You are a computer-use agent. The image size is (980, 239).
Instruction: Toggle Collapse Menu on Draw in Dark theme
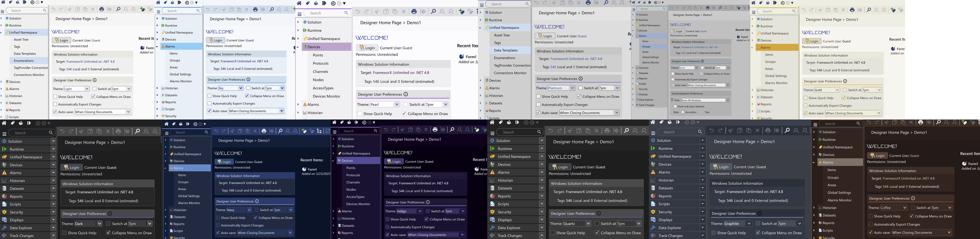pyautogui.click(x=108, y=233)
